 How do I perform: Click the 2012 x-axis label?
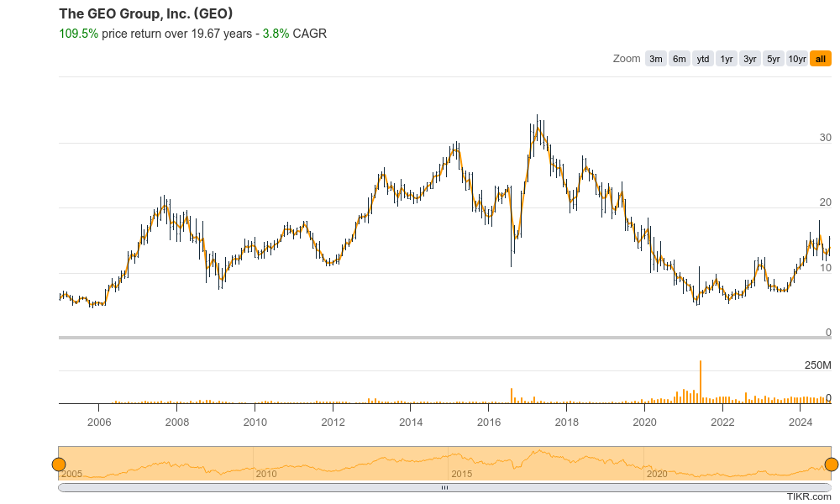(x=333, y=422)
